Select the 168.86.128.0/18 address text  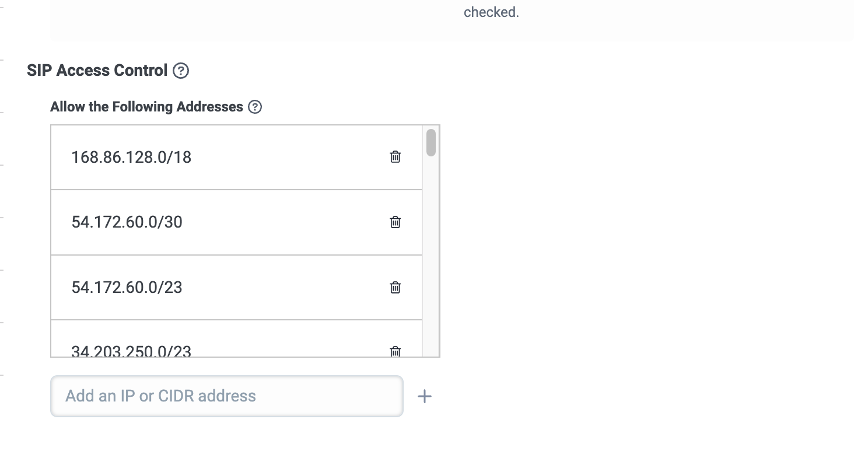point(131,158)
